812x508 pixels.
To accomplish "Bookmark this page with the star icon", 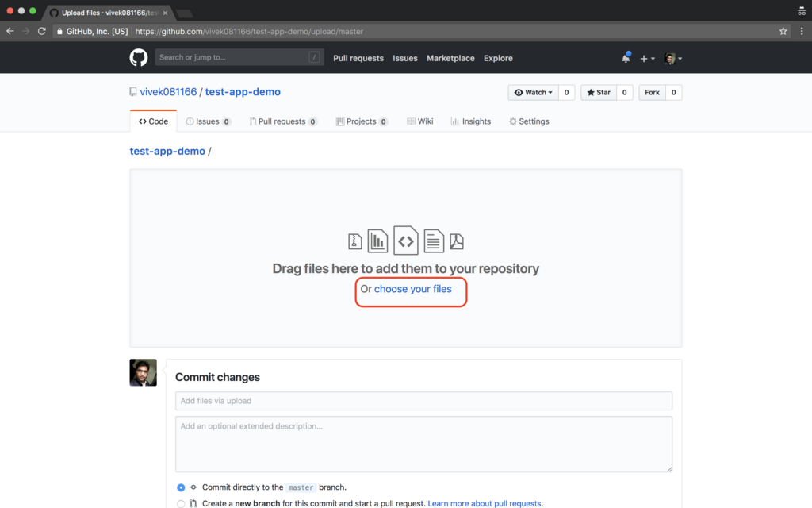I will (x=783, y=31).
